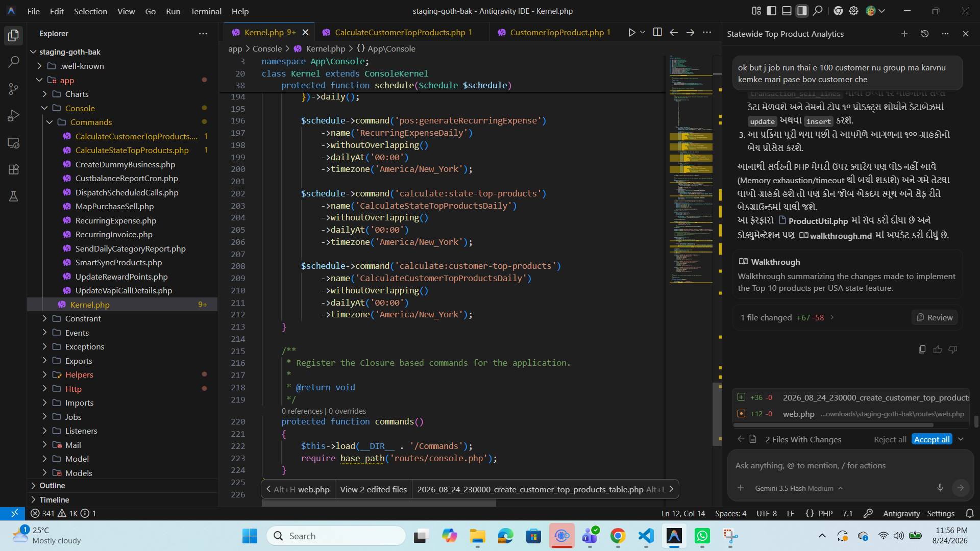The height and width of the screenshot is (551, 980).
Task: Click the thumbs up feedback icon
Action: point(938,349)
